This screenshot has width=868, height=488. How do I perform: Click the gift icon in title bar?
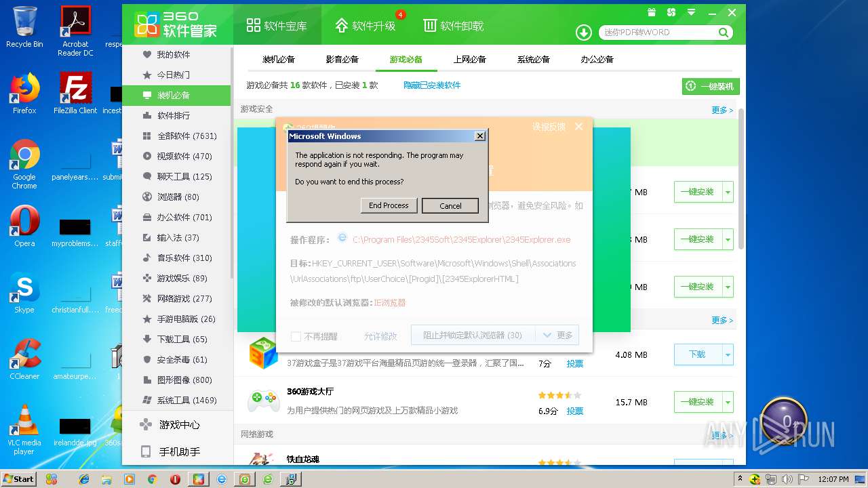tap(652, 12)
